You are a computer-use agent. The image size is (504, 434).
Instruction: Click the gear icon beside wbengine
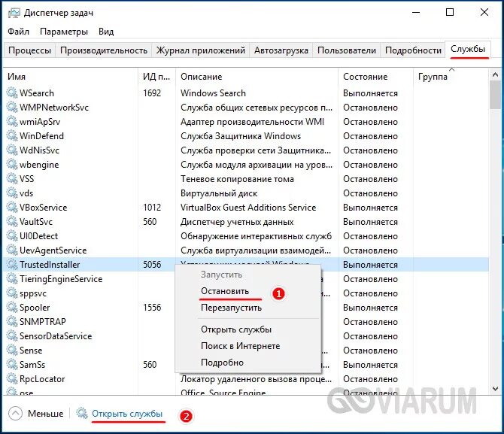pos(12,164)
